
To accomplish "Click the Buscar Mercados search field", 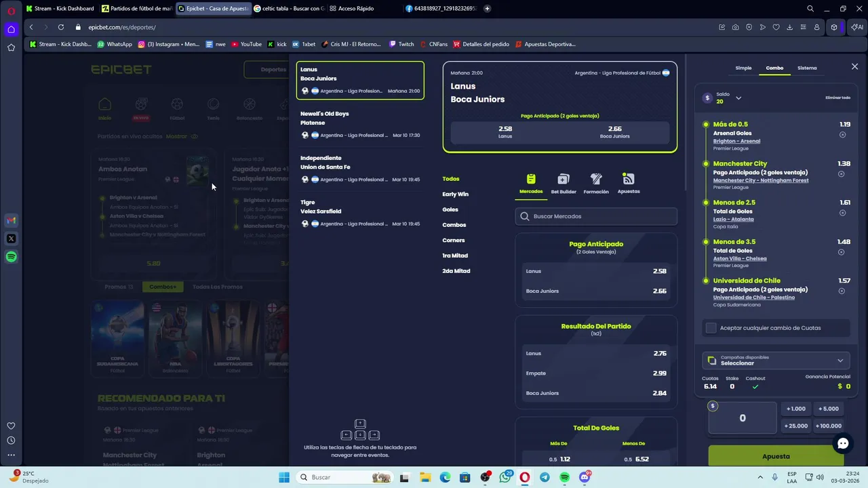I will (596, 216).
